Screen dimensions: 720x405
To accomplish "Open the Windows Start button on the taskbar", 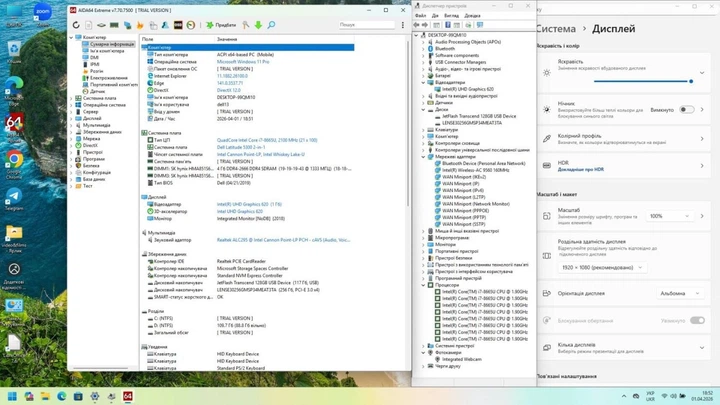I will click(x=12, y=396).
